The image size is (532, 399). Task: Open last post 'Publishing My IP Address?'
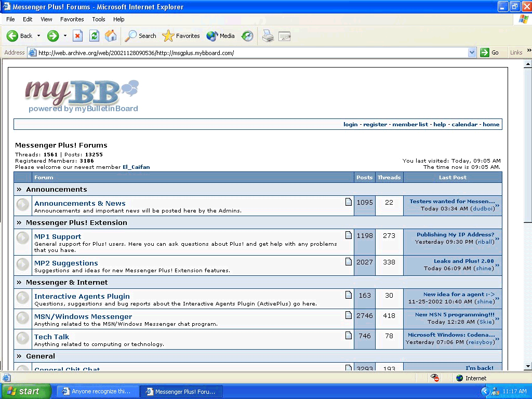[x=455, y=234]
